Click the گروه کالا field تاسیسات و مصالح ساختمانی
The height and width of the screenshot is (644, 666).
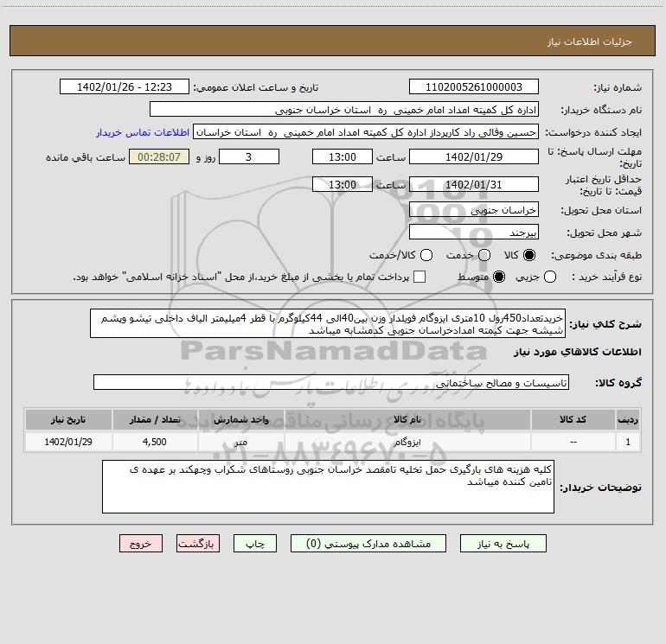[x=331, y=382]
